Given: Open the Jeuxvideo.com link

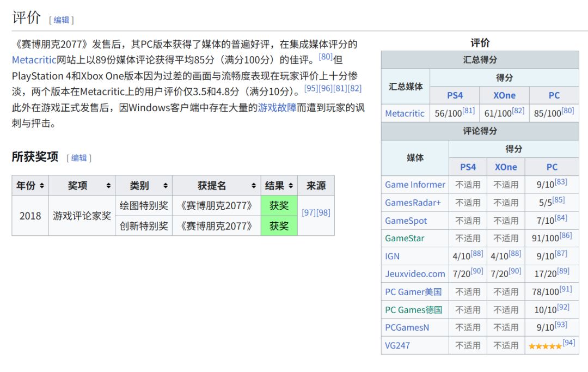Looking at the screenshot, I should [415, 274].
